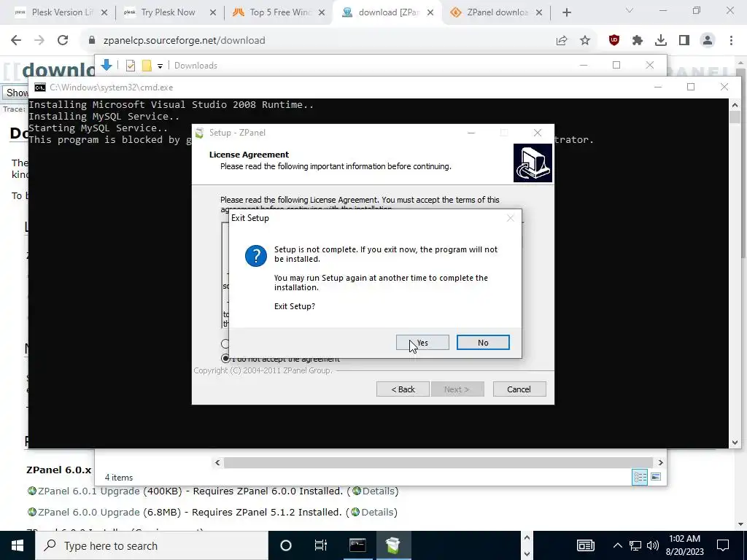Screen dimensions: 747x560
Task: Open the Chrome profile menu
Action: [x=708, y=41]
